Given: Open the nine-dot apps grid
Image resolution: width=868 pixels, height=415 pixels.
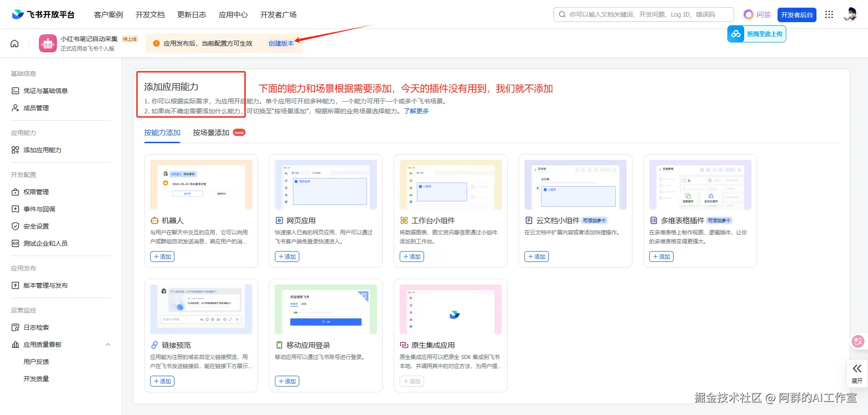Looking at the screenshot, I should click(x=829, y=14).
